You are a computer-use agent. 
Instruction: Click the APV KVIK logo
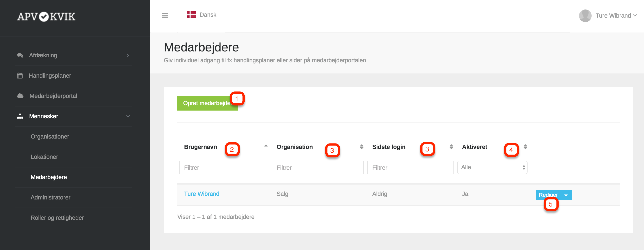(46, 17)
